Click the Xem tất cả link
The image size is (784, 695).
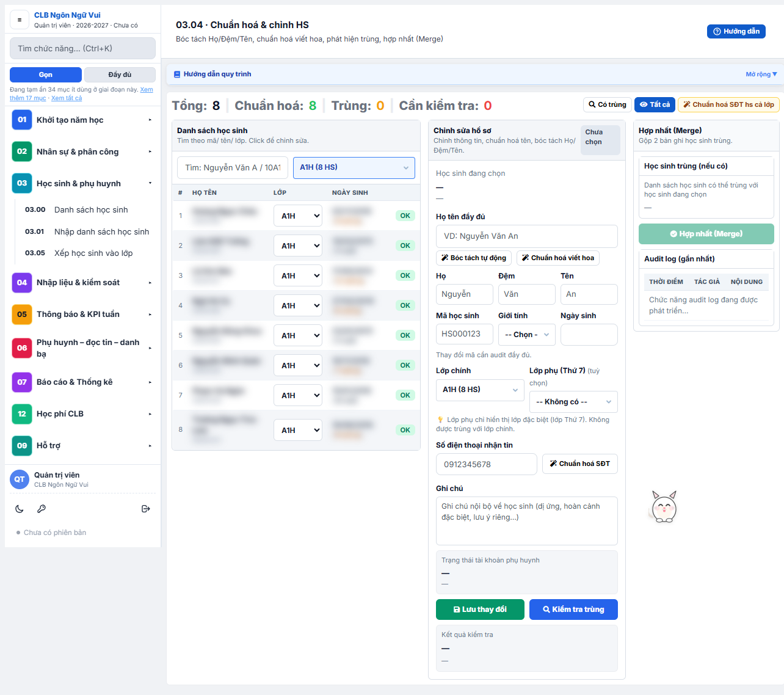pyautogui.click(x=67, y=98)
